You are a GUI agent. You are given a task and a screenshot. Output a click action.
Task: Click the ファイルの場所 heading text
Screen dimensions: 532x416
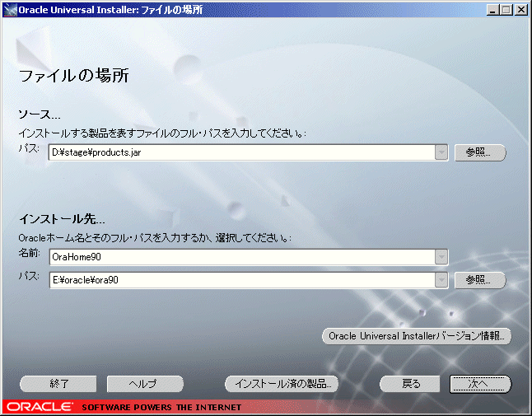click(74, 75)
